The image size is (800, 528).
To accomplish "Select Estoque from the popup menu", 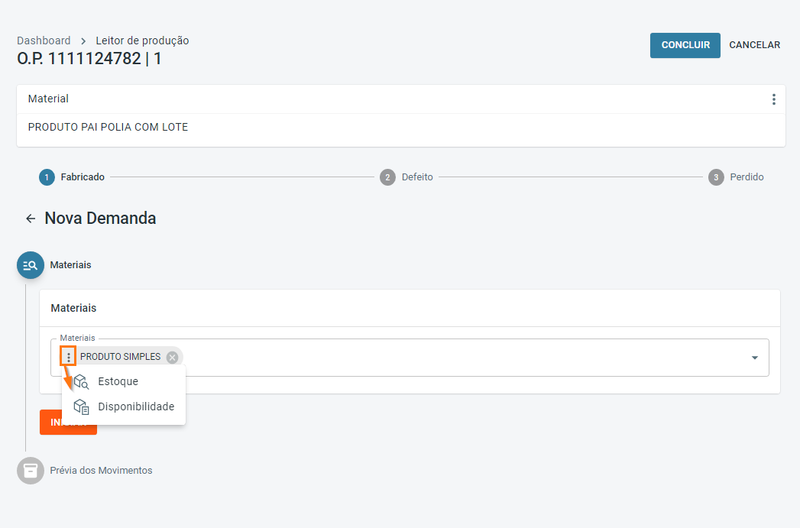I will (x=118, y=381).
